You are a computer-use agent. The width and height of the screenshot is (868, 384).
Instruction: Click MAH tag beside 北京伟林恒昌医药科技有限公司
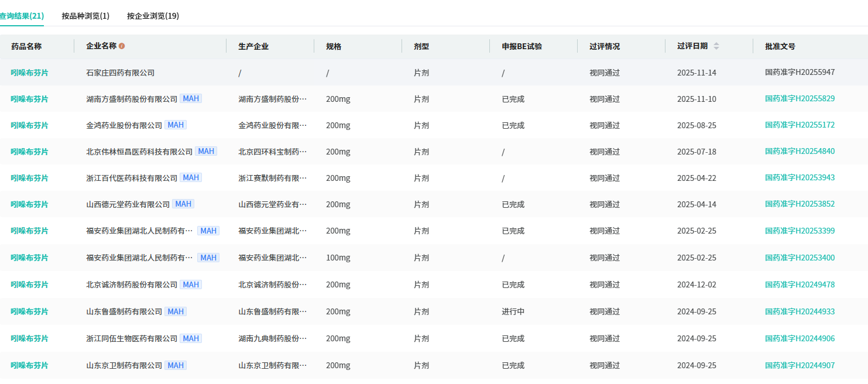click(x=206, y=151)
